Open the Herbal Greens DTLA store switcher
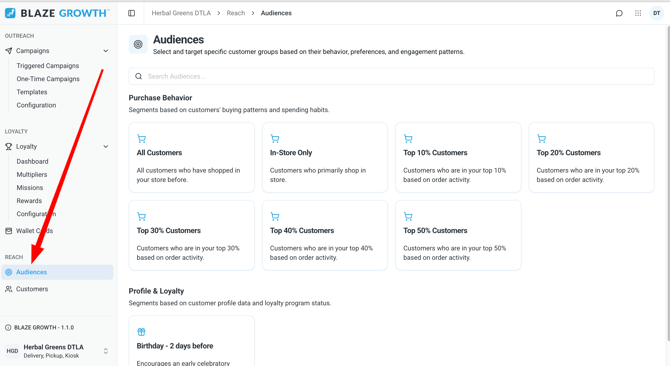 click(x=57, y=351)
